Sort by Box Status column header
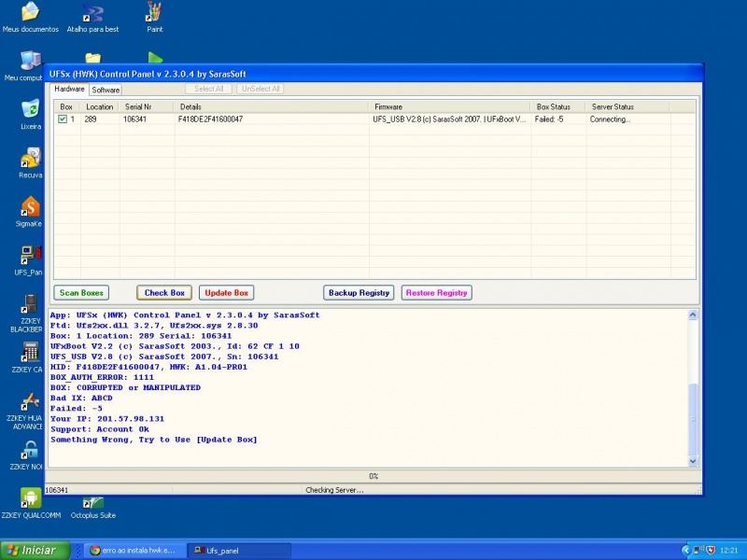 click(x=558, y=107)
